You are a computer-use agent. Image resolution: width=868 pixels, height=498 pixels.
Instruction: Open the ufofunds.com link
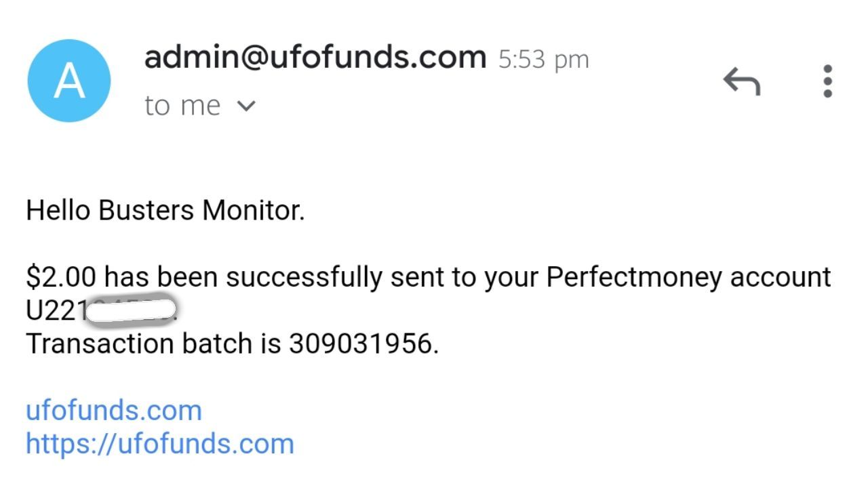tap(114, 411)
